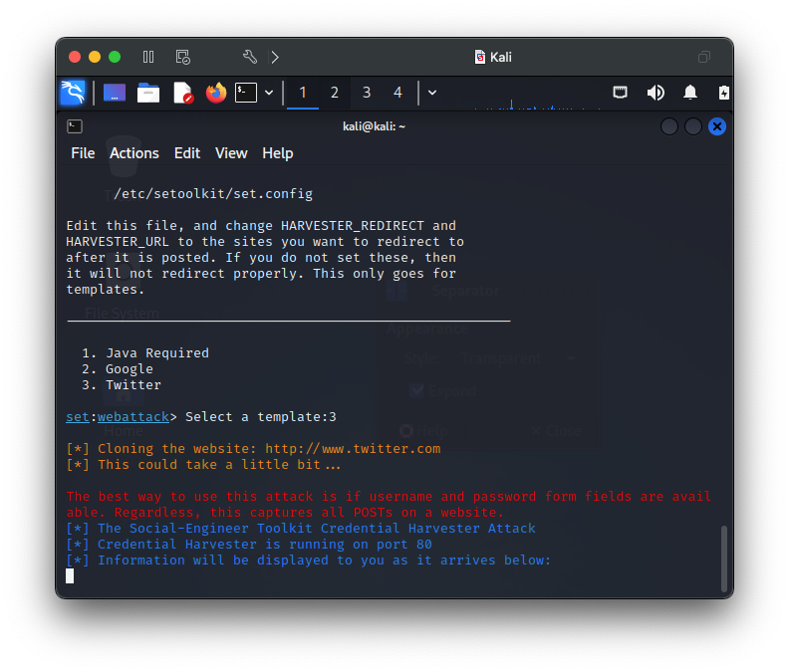The width and height of the screenshot is (789, 672).
Task: Open the notifications bell
Action: pyautogui.click(x=689, y=93)
